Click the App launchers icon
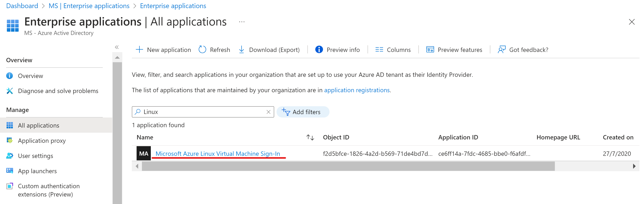 coord(9,171)
